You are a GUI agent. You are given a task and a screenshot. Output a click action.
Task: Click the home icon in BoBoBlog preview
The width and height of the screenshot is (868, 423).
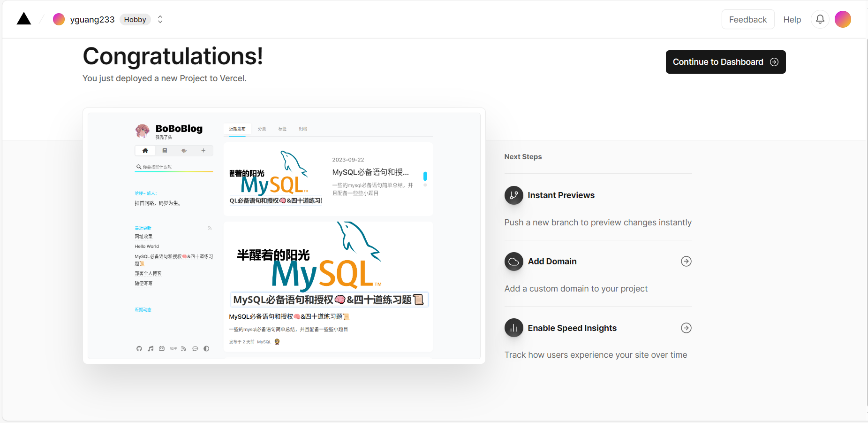(x=145, y=151)
